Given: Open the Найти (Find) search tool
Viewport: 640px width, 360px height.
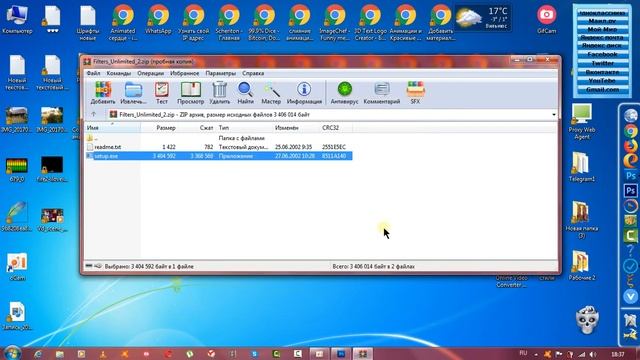Looking at the screenshot, I should pos(245,93).
